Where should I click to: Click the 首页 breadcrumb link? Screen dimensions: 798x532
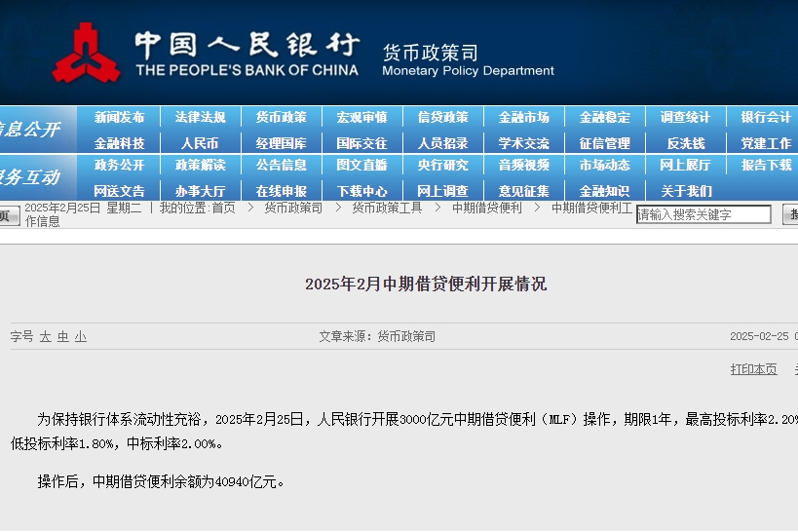coord(223,208)
